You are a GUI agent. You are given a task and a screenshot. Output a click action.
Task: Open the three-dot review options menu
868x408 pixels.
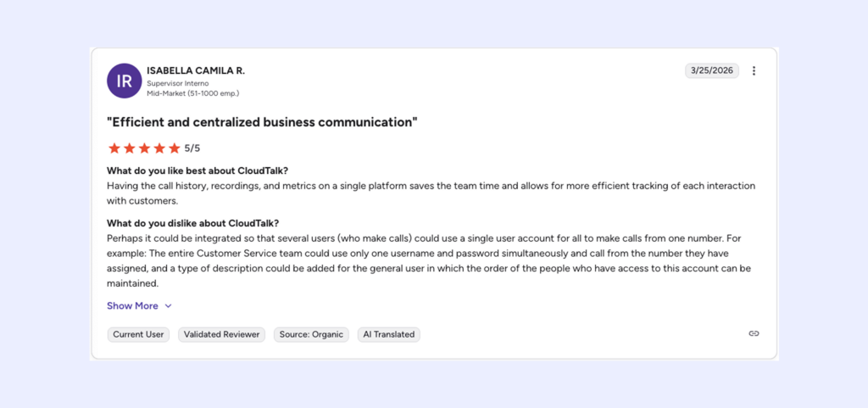pyautogui.click(x=754, y=71)
